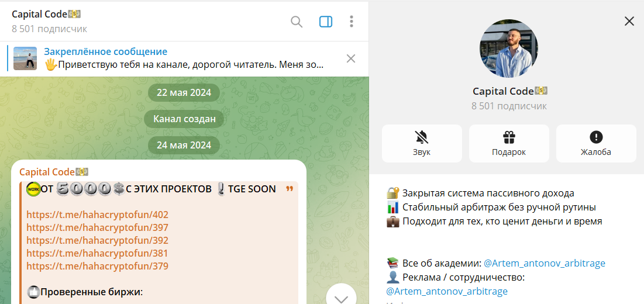This screenshot has width=644, height=304.
Task: Close the channel info panel
Action: [x=629, y=22]
